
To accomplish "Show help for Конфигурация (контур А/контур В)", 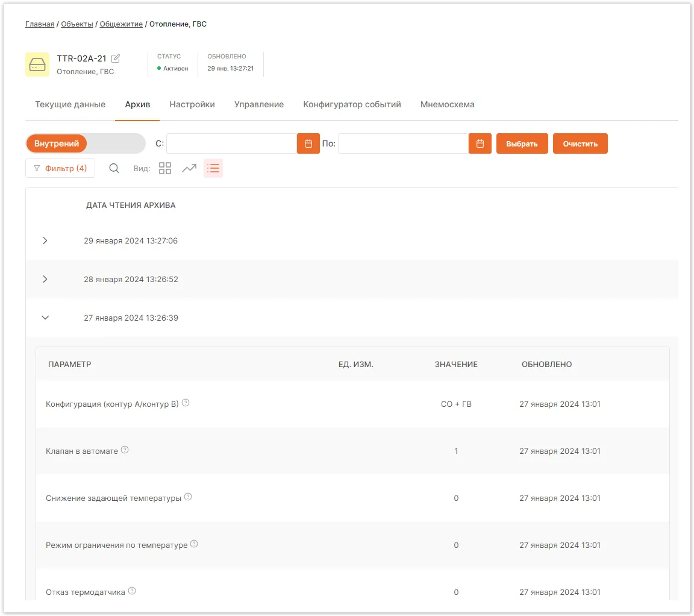I will 186,403.
